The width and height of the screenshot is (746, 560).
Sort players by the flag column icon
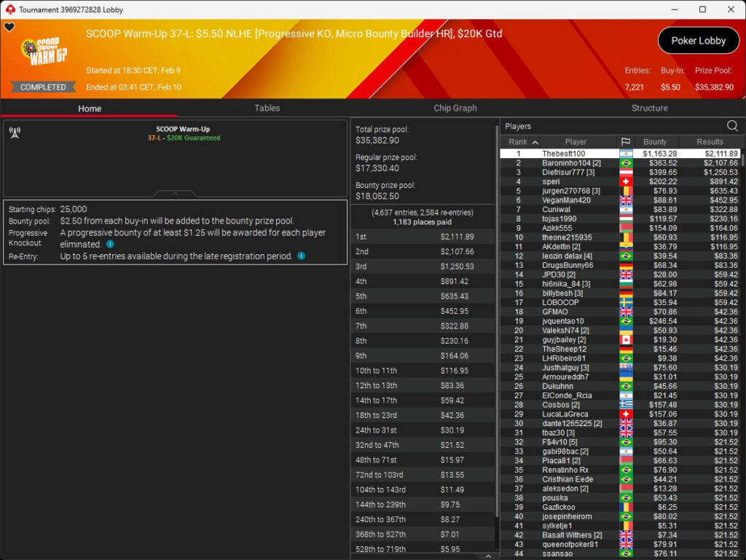click(625, 142)
